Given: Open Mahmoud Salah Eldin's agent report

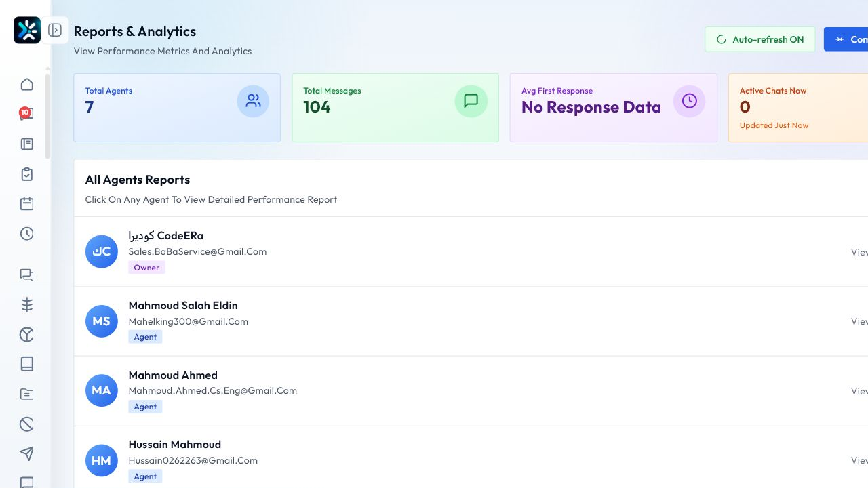Looking at the screenshot, I should (471, 322).
